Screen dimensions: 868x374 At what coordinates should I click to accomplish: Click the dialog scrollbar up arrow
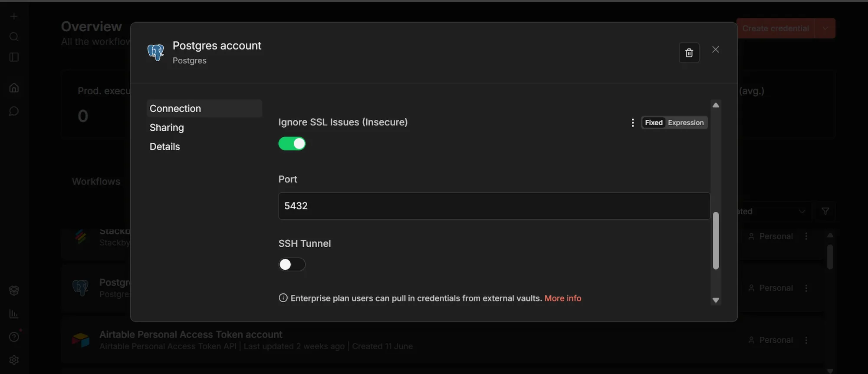716,105
